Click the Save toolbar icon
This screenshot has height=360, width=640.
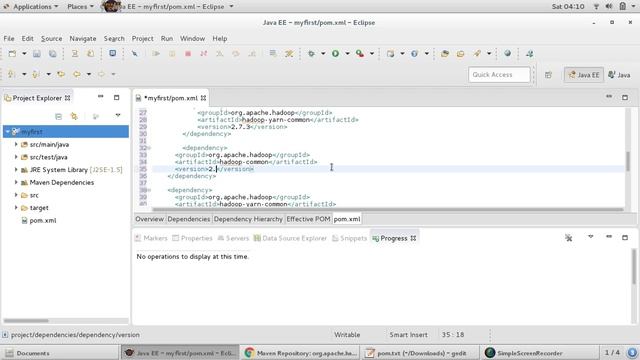tap(37, 53)
